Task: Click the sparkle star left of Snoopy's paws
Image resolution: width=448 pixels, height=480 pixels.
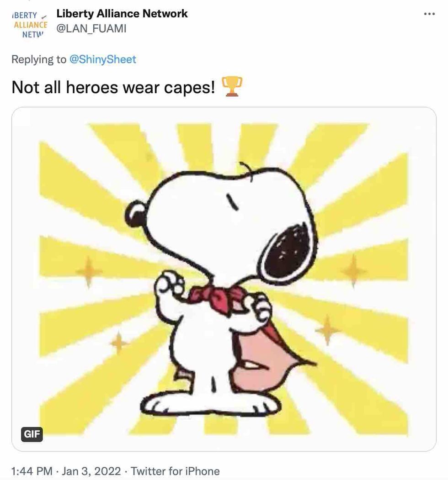Action: point(89,272)
